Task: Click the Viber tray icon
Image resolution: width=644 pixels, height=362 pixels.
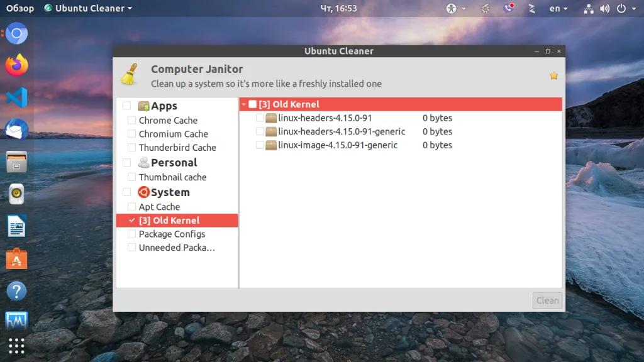Action: (508, 8)
